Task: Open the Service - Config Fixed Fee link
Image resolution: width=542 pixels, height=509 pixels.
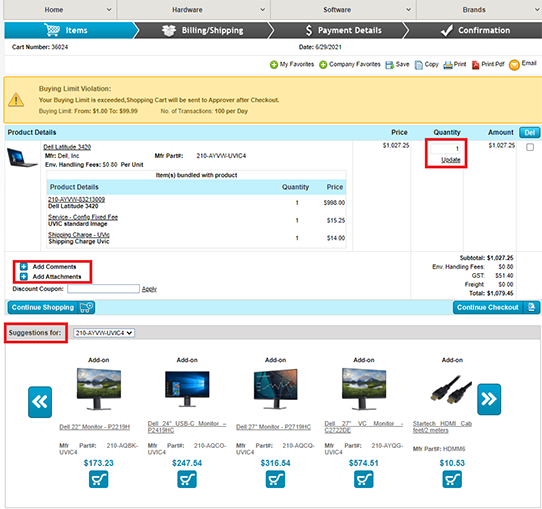Action: click(x=83, y=217)
